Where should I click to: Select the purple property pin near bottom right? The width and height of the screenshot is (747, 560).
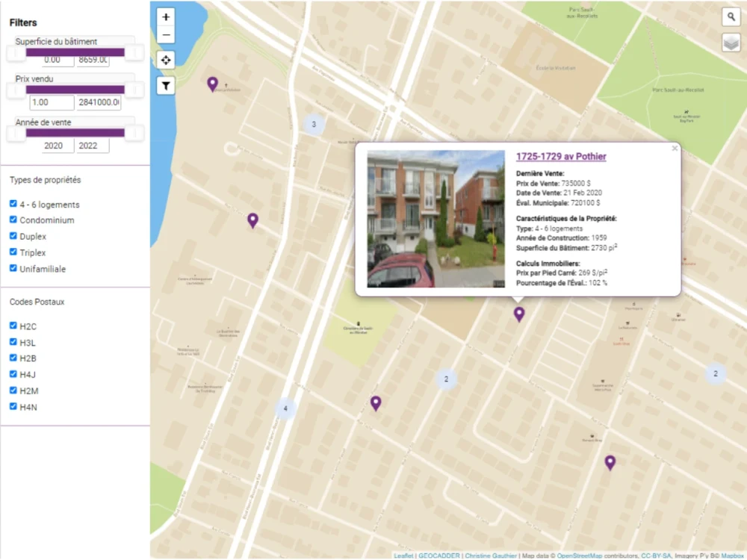610,462
